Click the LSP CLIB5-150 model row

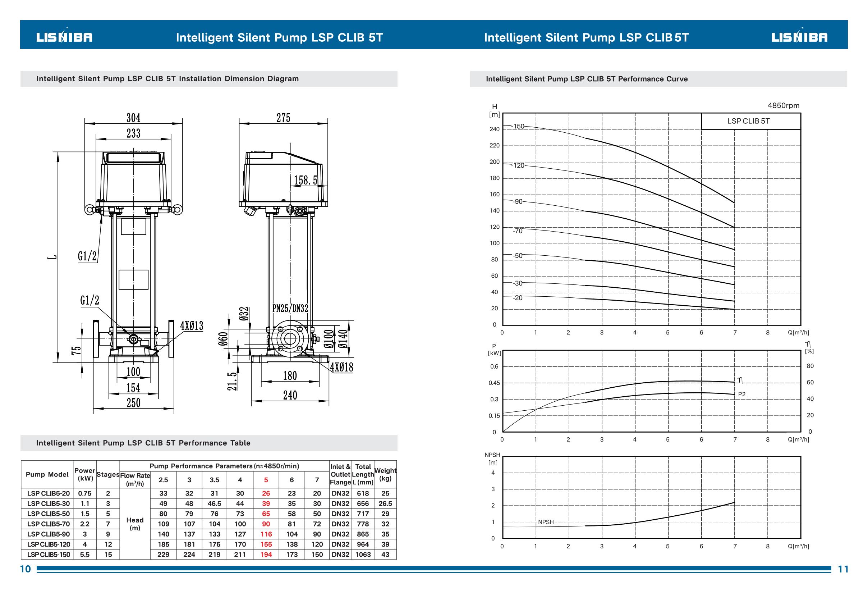(x=49, y=555)
